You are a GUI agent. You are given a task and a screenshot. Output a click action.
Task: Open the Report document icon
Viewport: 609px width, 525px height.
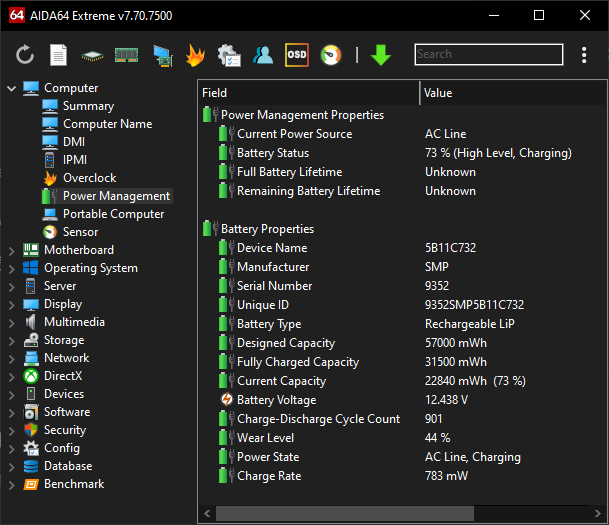58,55
